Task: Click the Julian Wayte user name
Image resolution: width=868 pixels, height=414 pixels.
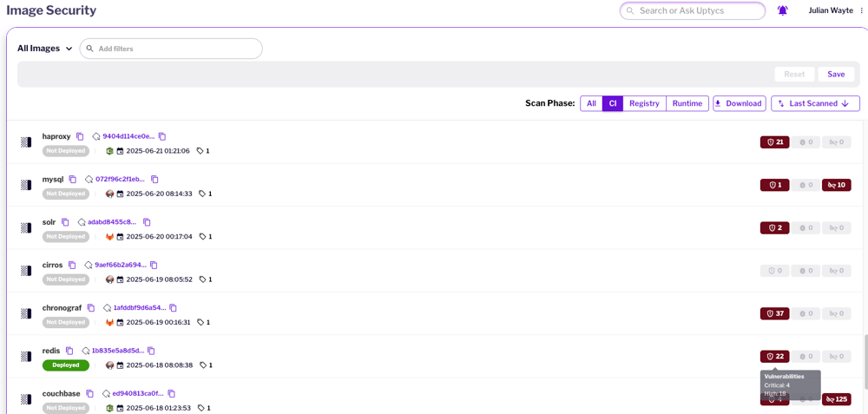Action: pos(831,10)
